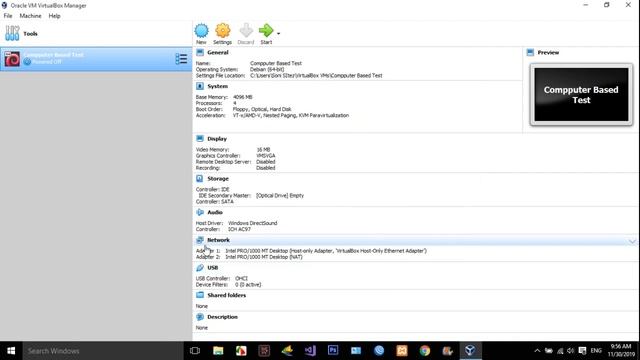This screenshot has width=640, height=360.
Task: Open the General settings heading link
Action: pyautogui.click(x=218, y=53)
